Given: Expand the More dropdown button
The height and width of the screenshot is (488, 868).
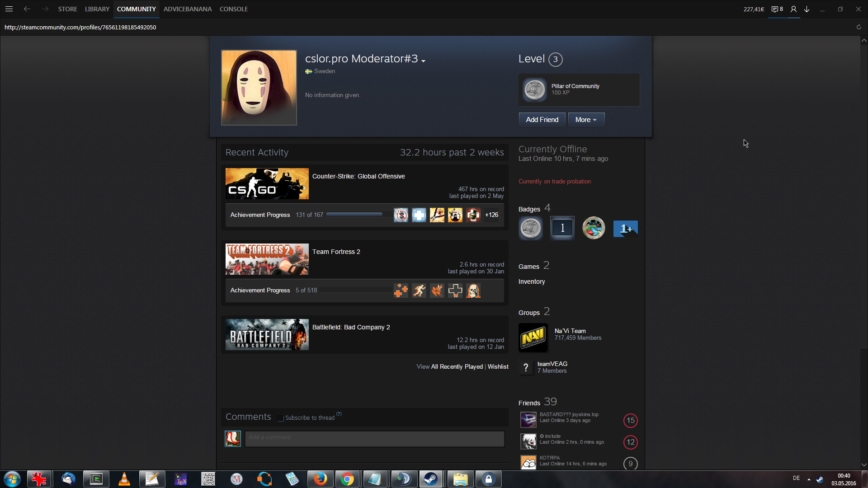Looking at the screenshot, I should (586, 120).
